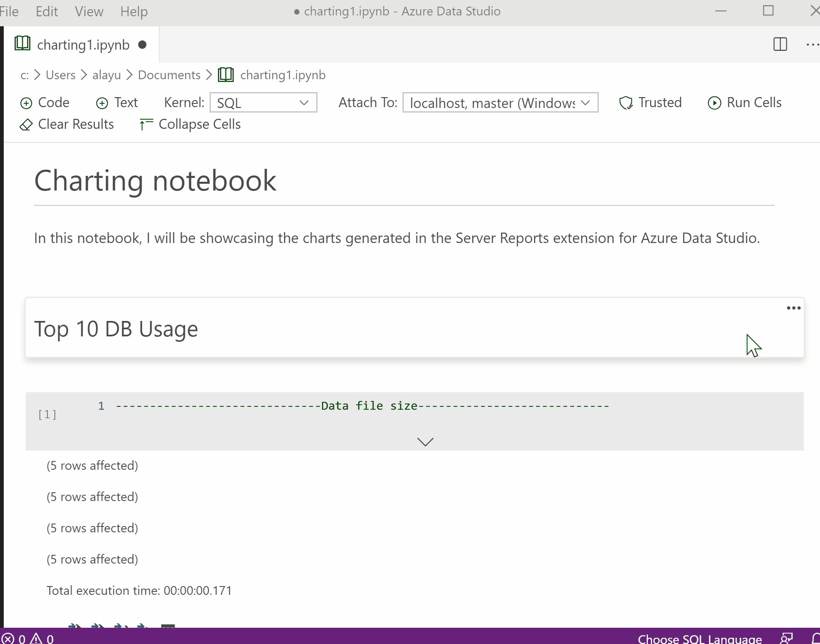The width and height of the screenshot is (820, 644).
Task: Open the View menu
Action: tap(89, 11)
